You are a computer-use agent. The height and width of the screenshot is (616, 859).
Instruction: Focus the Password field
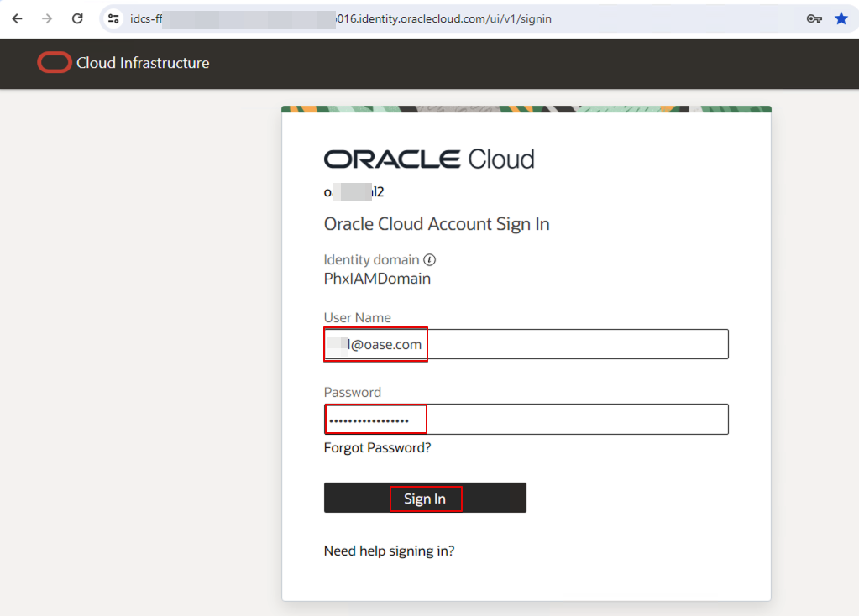click(526, 419)
